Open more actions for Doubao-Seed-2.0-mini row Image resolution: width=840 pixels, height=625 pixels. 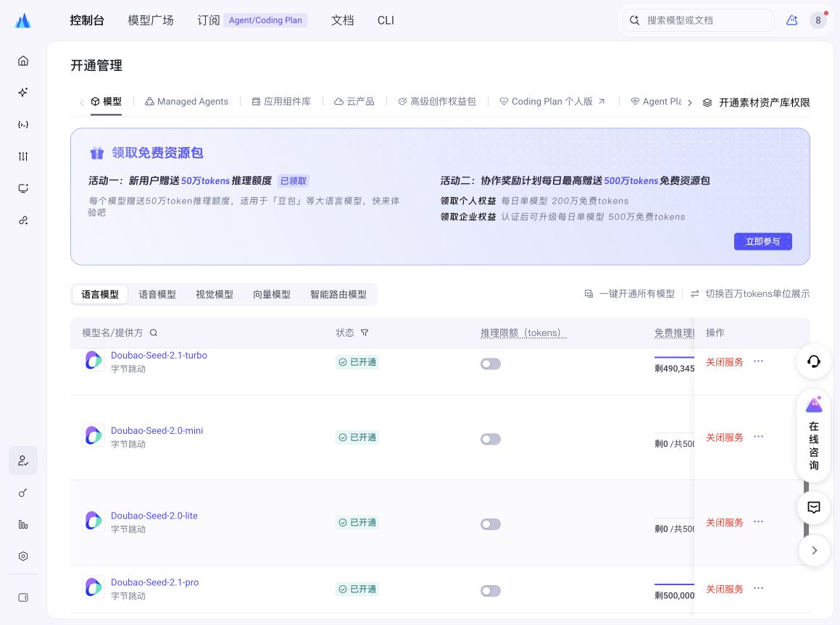[x=758, y=437]
